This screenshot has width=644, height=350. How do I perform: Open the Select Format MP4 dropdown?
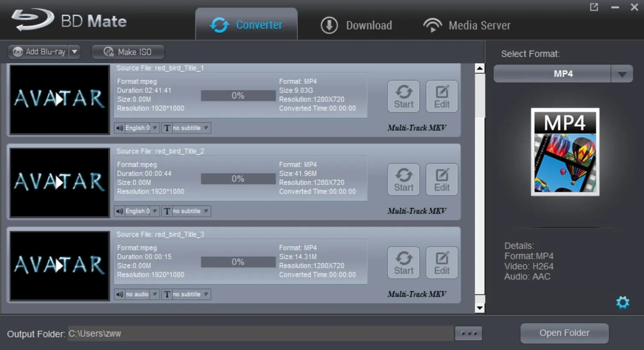[x=622, y=73]
